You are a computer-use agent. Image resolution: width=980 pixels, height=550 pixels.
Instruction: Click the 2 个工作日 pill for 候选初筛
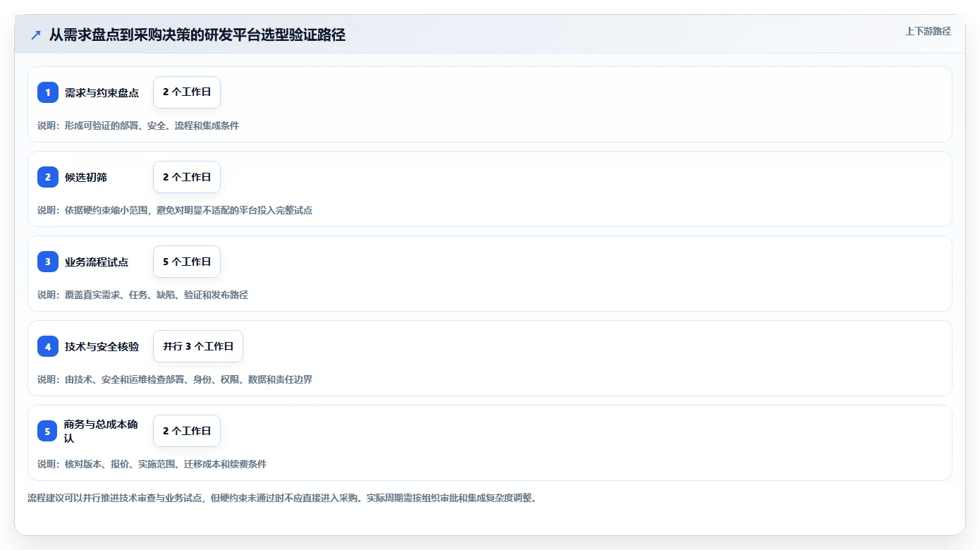[x=187, y=177]
